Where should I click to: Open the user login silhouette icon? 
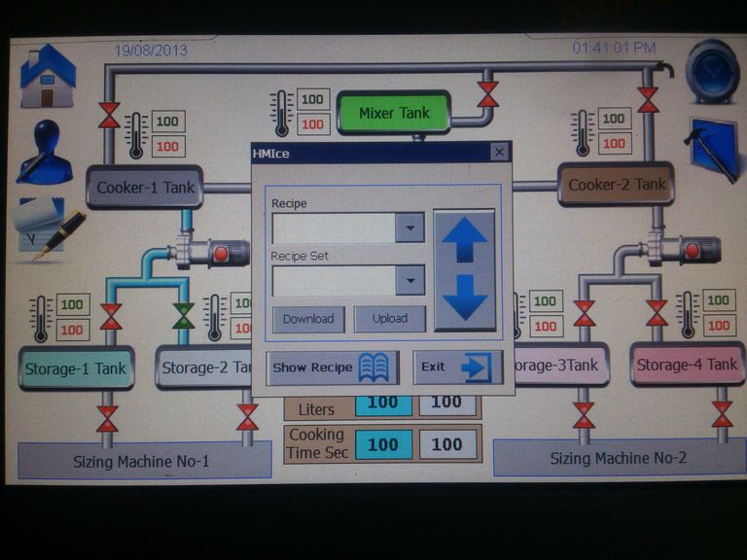45,154
